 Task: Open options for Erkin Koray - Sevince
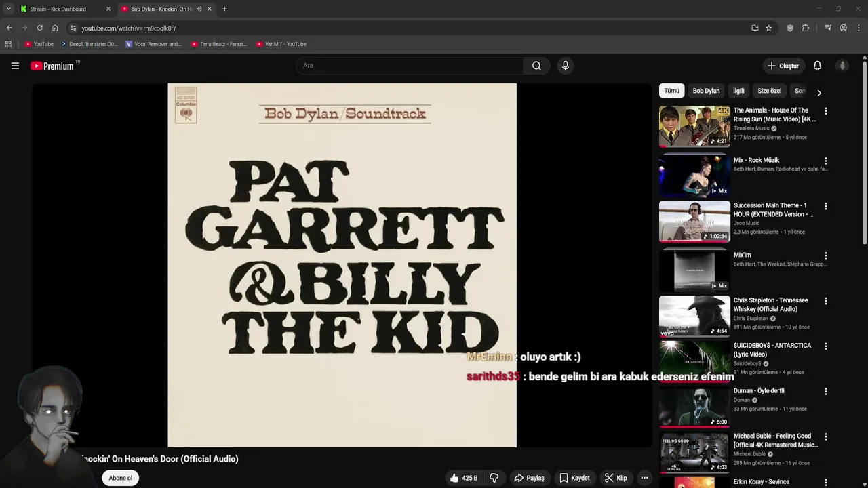click(825, 482)
